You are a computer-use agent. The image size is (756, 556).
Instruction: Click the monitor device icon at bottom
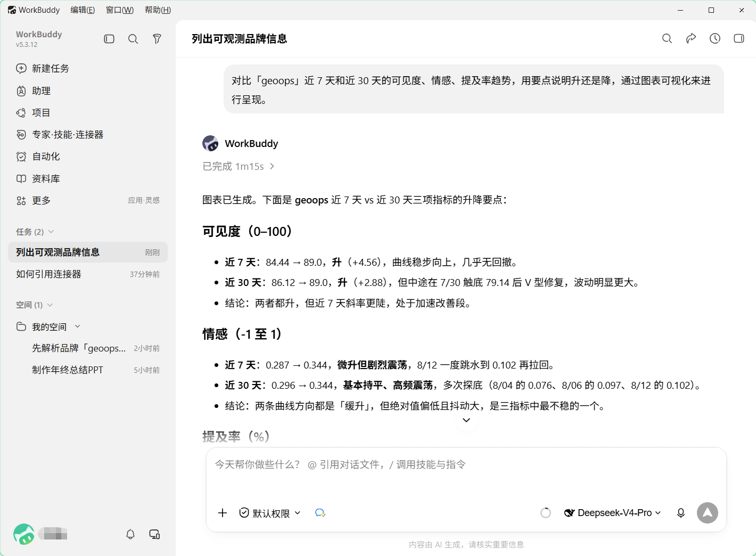click(155, 534)
